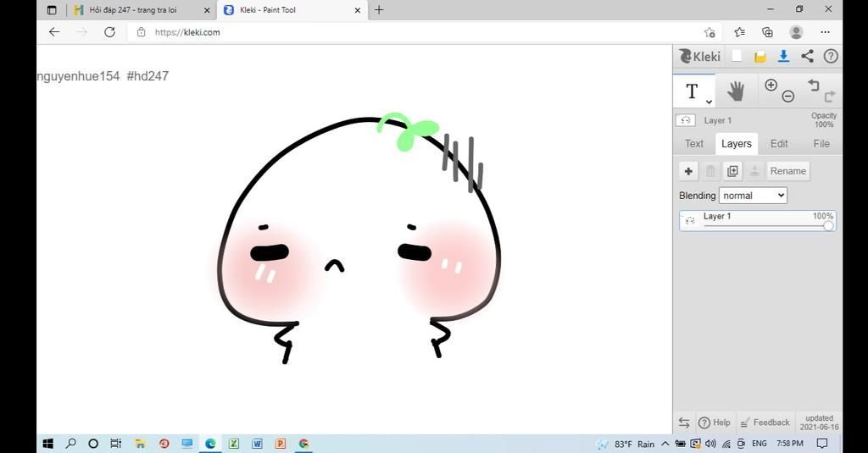Rename the selected layer
This screenshot has height=453, width=868.
787,171
